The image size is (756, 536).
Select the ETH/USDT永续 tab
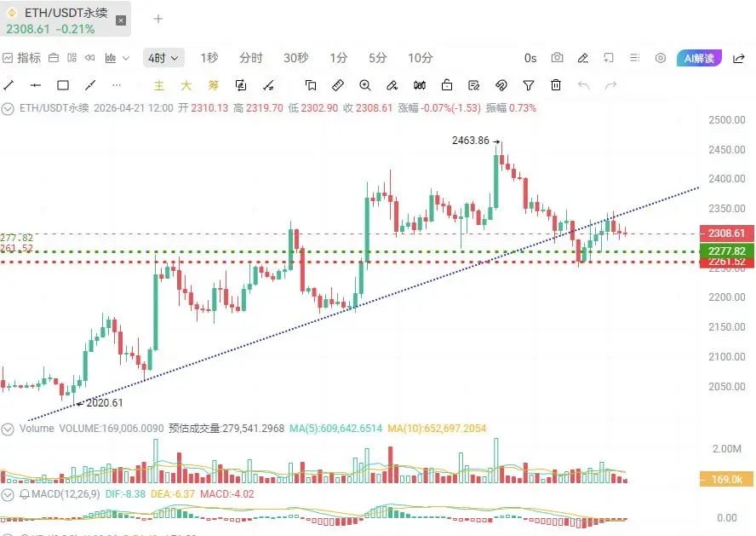point(65,19)
